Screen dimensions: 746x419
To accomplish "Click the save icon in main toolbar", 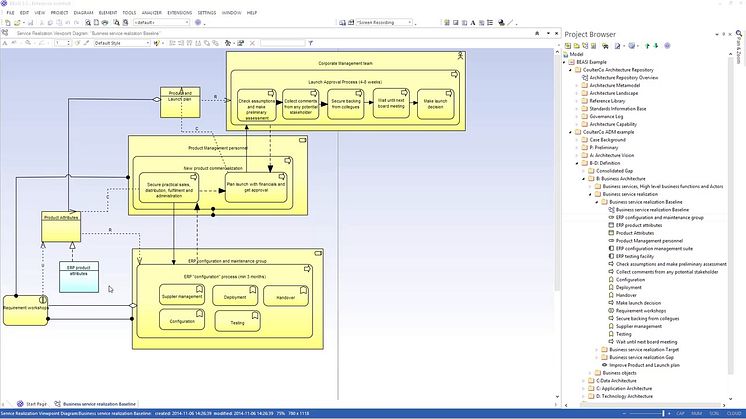I will click(x=31, y=22).
